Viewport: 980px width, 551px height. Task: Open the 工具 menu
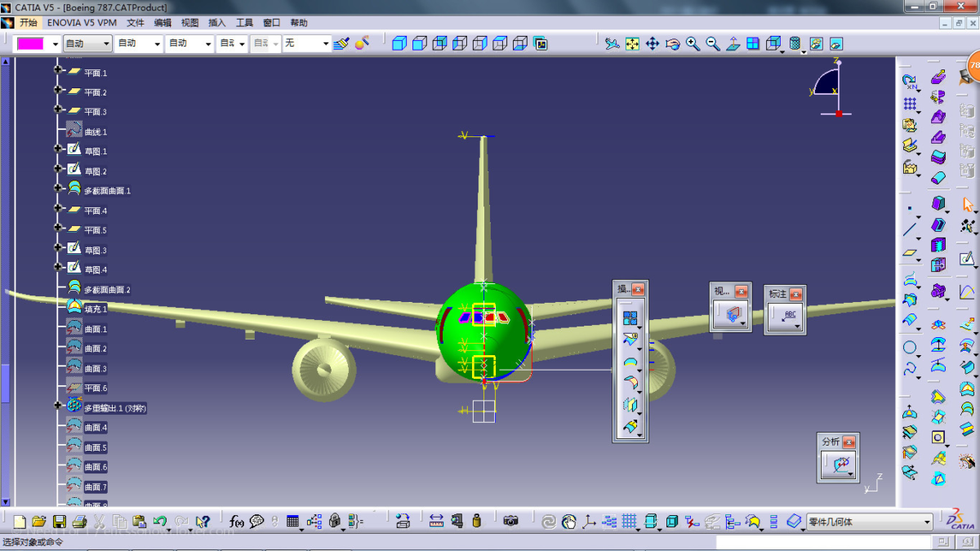[244, 22]
